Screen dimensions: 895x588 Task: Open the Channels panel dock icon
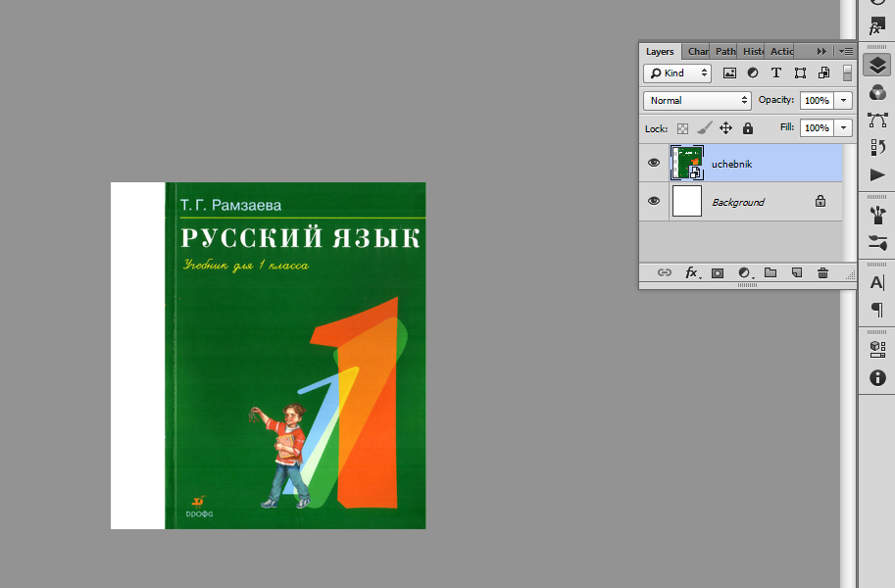click(877, 92)
